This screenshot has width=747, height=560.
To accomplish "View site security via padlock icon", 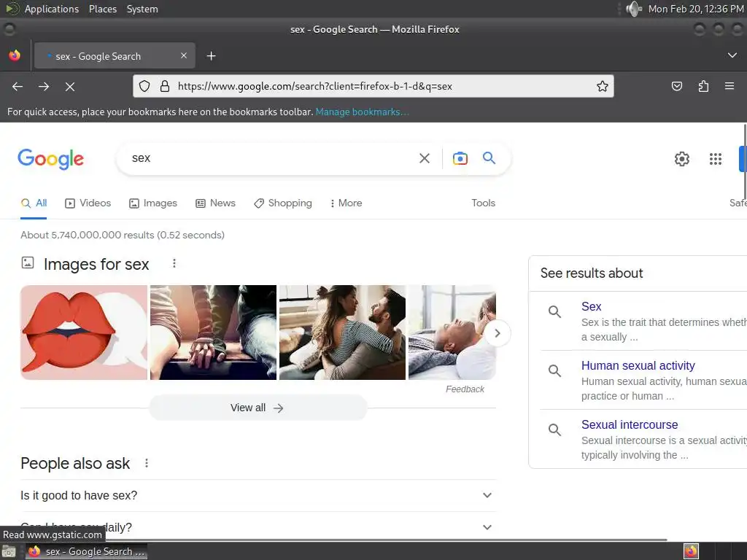I will coord(165,86).
